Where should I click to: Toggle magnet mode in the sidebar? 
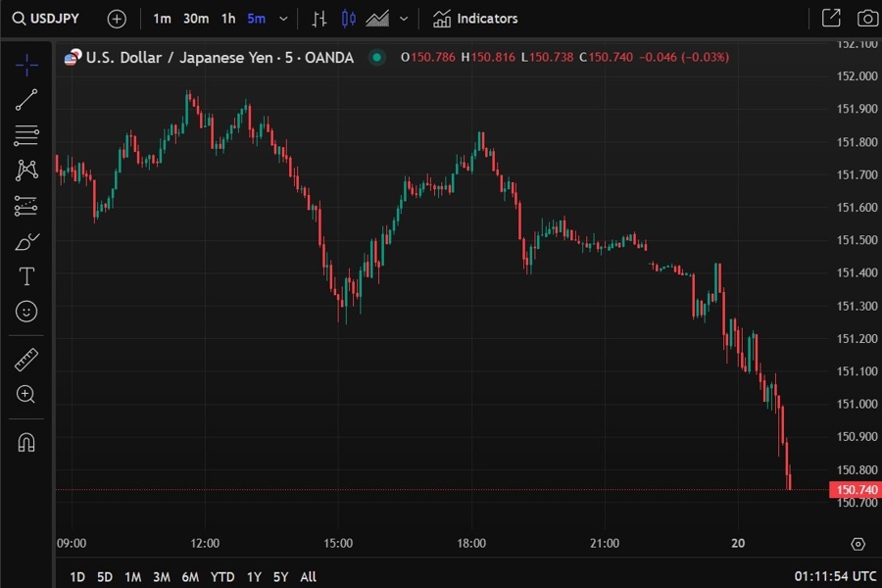click(x=25, y=443)
